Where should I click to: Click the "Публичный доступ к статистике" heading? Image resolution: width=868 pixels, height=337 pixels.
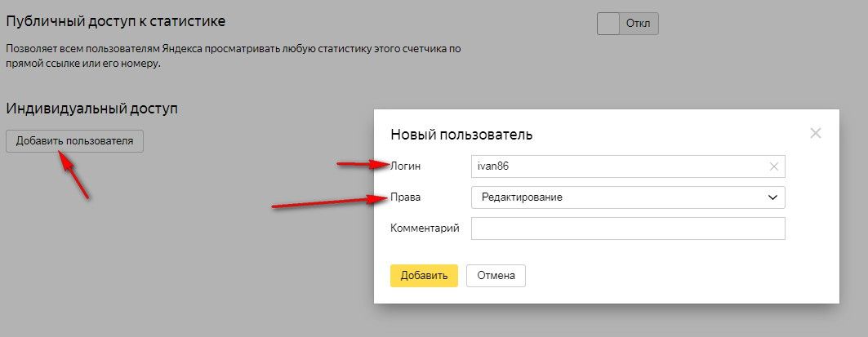[115, 20]
